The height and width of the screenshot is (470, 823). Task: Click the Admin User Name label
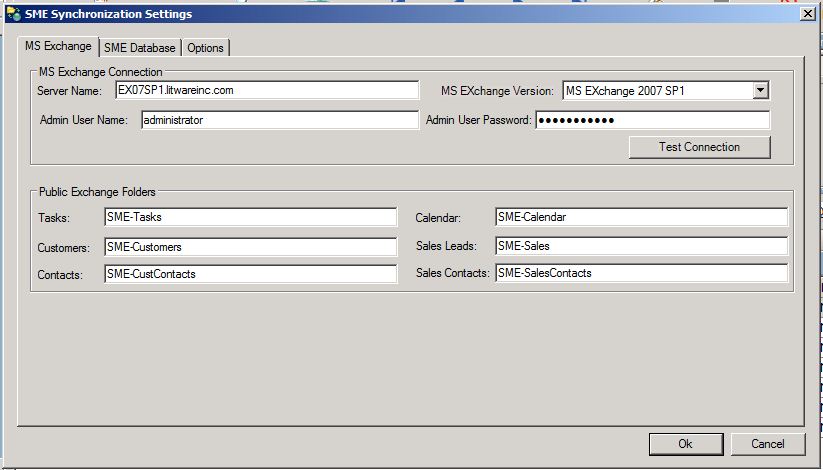coord(84,120)
